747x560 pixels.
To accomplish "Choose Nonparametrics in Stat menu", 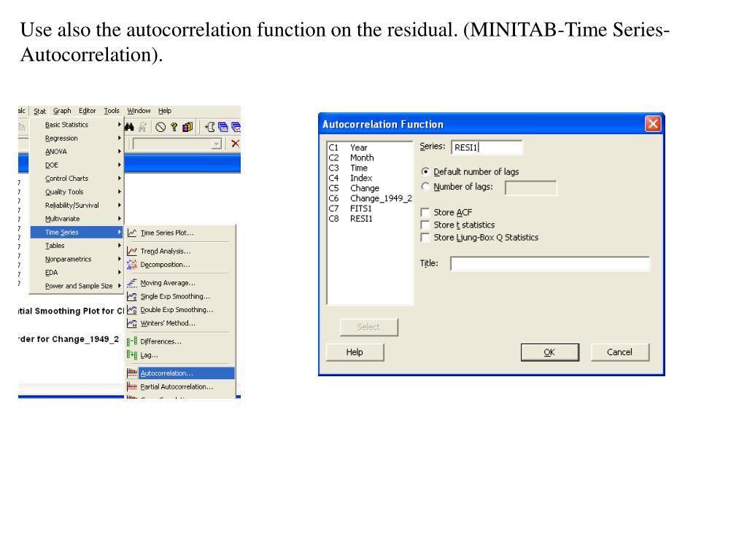I will (76, 259).
